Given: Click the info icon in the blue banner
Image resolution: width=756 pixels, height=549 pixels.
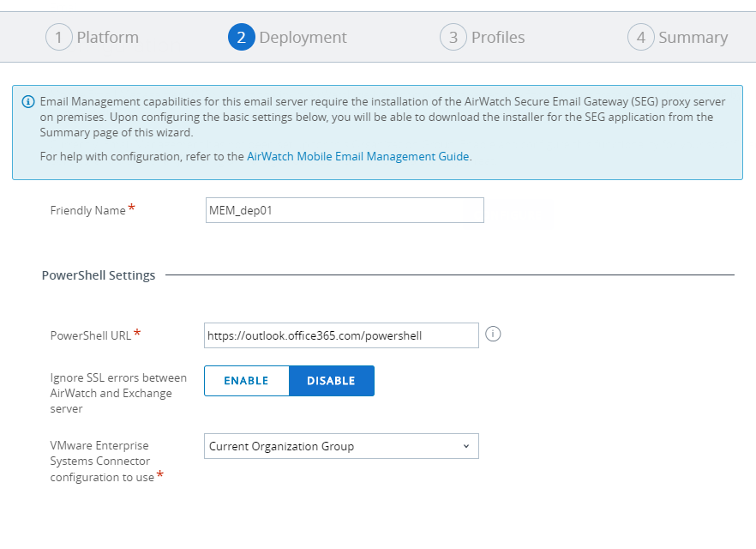Looking at the screenshot, I should coord(27,102).
